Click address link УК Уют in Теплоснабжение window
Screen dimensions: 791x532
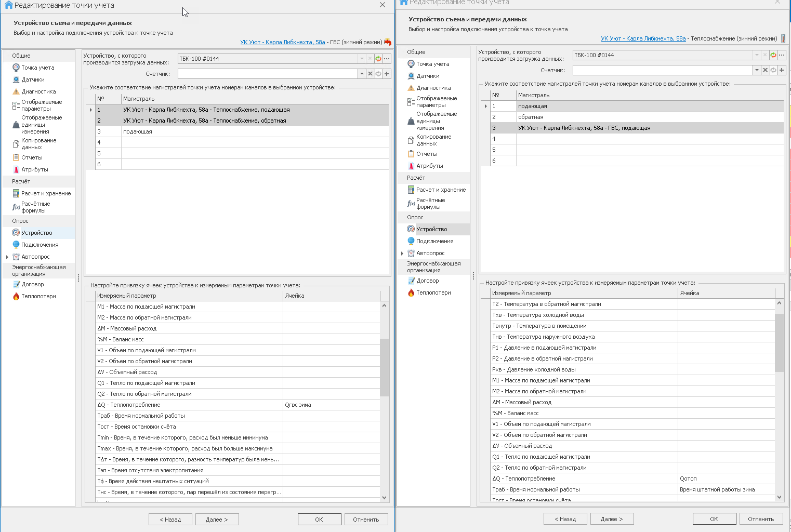[643, 38]
